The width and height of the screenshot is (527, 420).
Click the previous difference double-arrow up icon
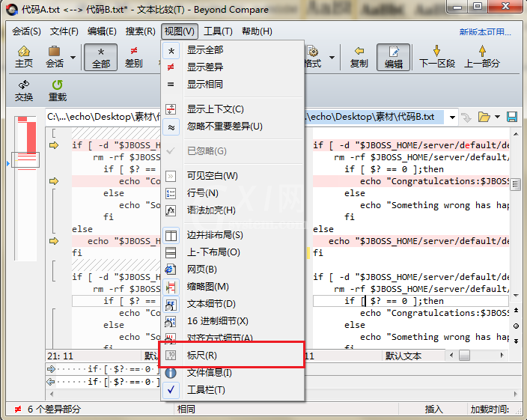pyautogui.click(x=516, y=310)
